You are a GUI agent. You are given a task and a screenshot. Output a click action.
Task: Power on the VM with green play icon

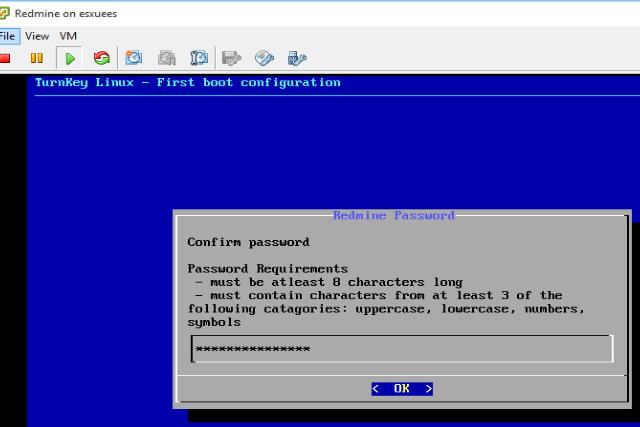[x=70, y=58]
